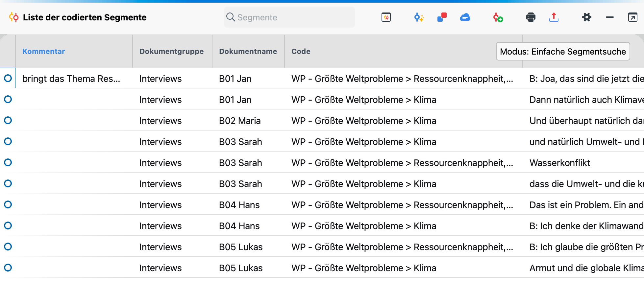Click Interviews cell in Wasserkonflikt row

[161, 163]
